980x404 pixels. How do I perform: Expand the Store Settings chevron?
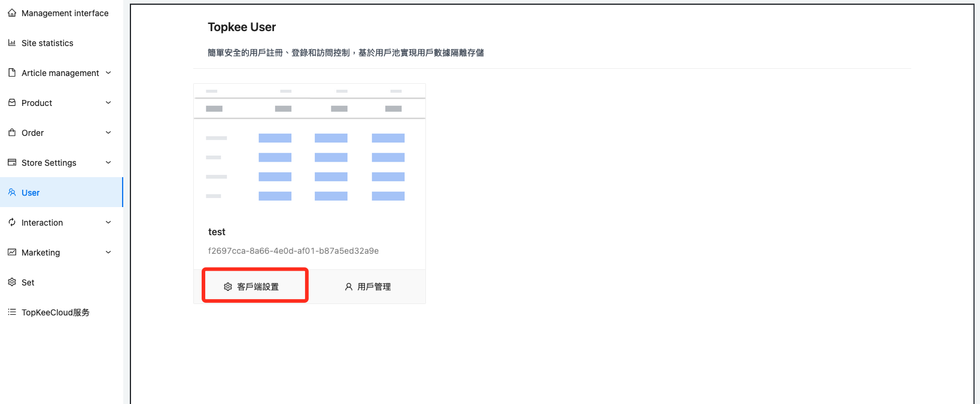[x=108, y=162]
